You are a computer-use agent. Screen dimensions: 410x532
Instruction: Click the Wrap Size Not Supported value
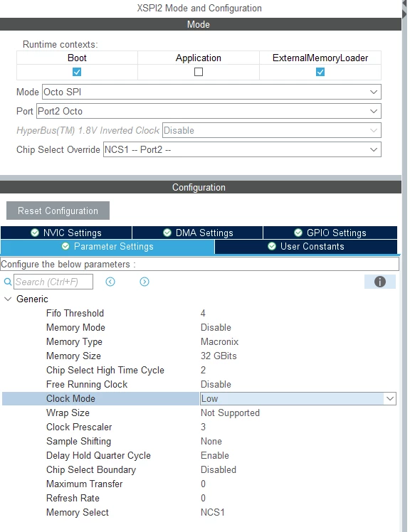tap(230, 413)
